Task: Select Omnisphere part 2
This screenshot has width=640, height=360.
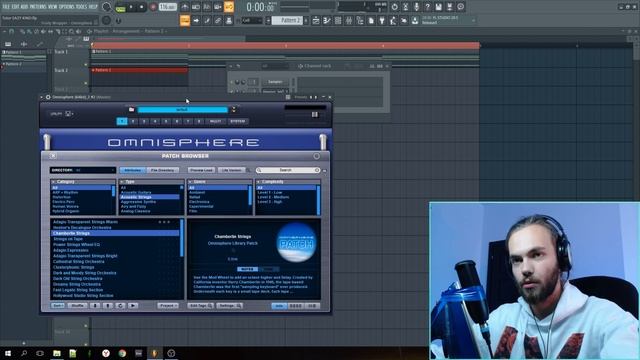Action: [133, 121]
